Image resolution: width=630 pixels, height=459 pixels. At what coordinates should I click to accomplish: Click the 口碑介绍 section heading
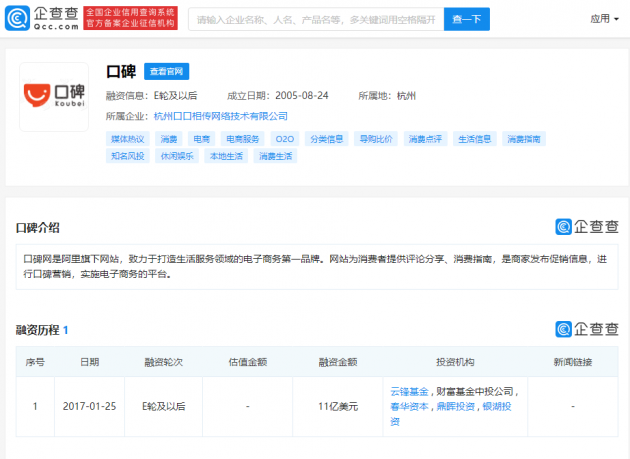[x=37, y=228]
